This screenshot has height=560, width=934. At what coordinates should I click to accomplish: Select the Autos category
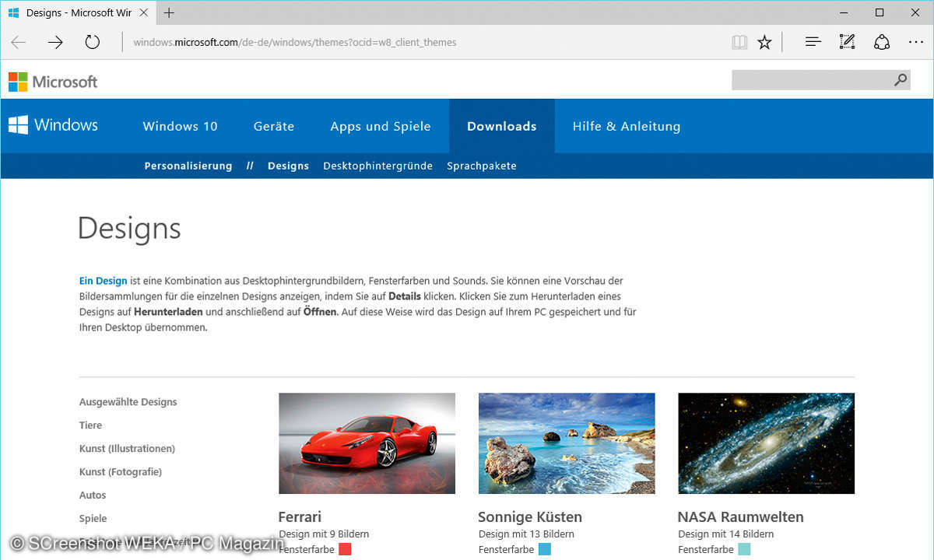point(93,495)
